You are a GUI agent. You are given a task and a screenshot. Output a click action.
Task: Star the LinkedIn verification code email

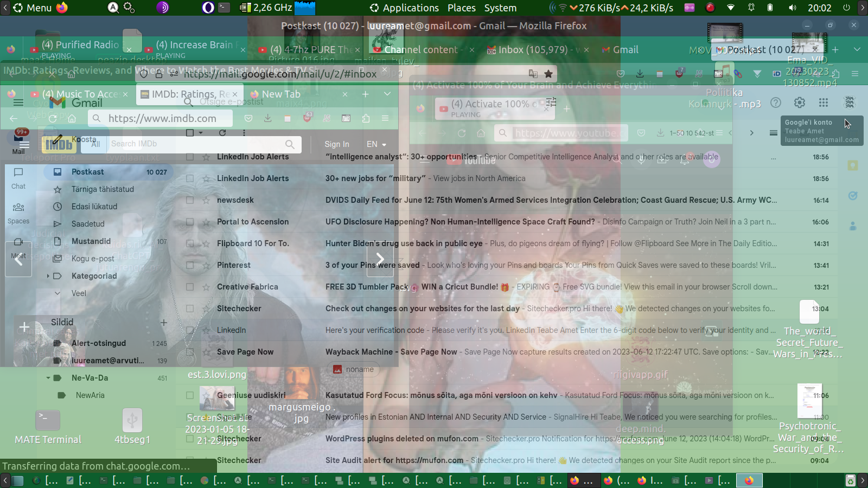(206, 330)
